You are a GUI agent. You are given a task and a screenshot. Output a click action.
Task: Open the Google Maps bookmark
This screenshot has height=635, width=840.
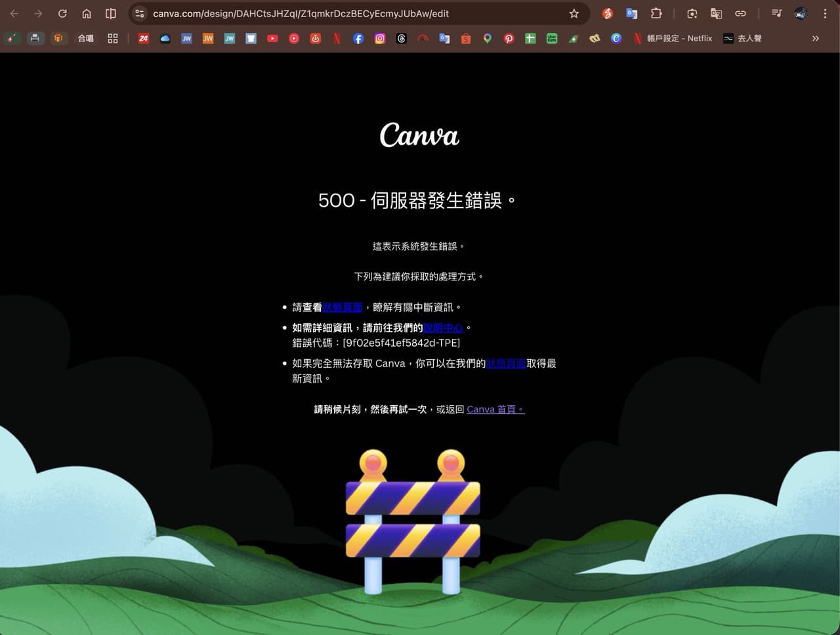pos(487,39)
